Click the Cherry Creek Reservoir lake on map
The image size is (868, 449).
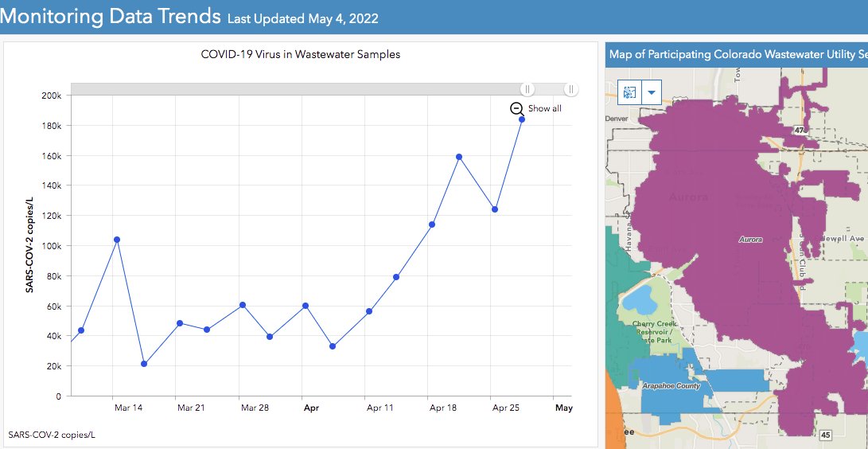(x=639, y=303)
